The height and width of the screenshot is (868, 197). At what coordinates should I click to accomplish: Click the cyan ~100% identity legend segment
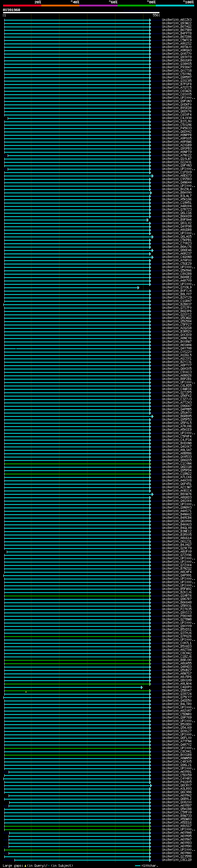(175, 6)
